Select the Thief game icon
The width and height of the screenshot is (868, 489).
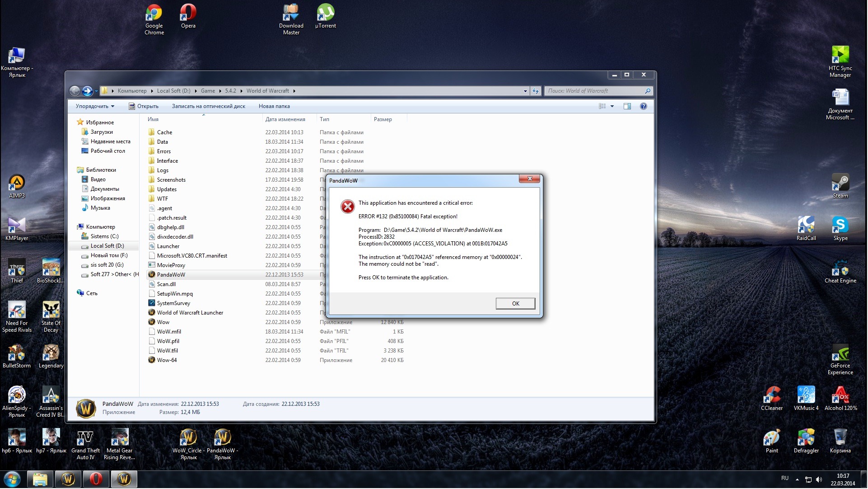[x=17, y=271]
